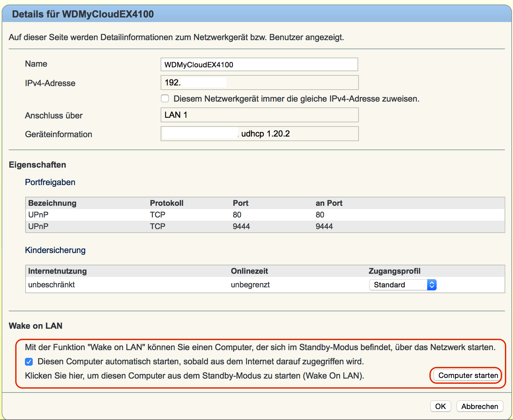Screen dimensions: 513x420
Task: Click the Geräteinformation udhcp field
Action: click(260, 134)
